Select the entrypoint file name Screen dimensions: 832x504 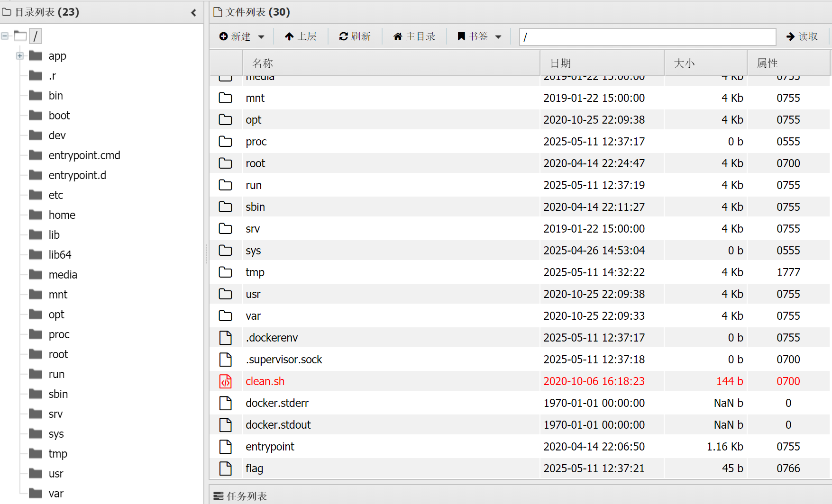point(270,447)
